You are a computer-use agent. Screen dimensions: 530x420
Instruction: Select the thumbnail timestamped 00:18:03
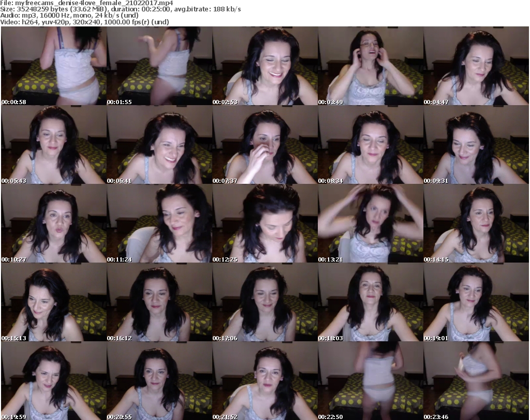click(371, 302)
